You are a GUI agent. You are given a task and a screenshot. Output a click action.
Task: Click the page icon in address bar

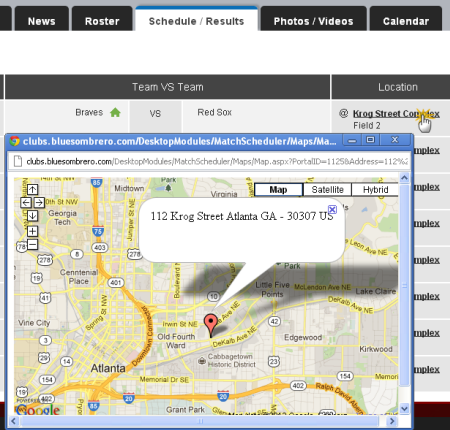tap(17, 161)
